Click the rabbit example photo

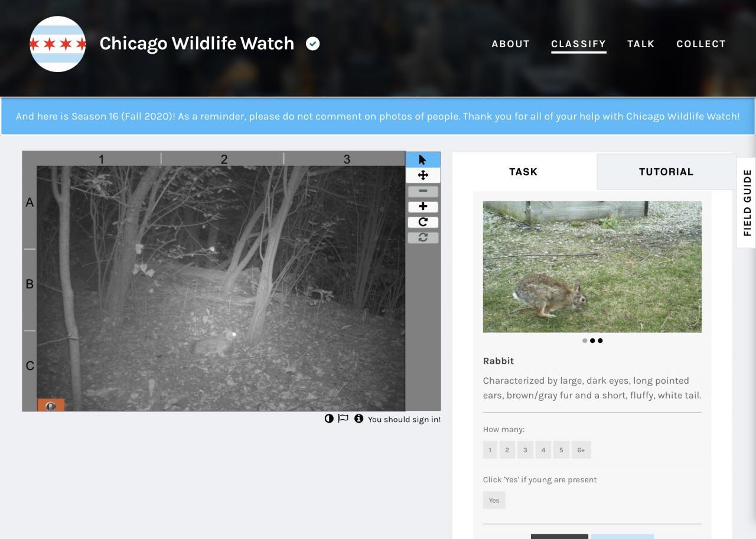coord(592,267)
